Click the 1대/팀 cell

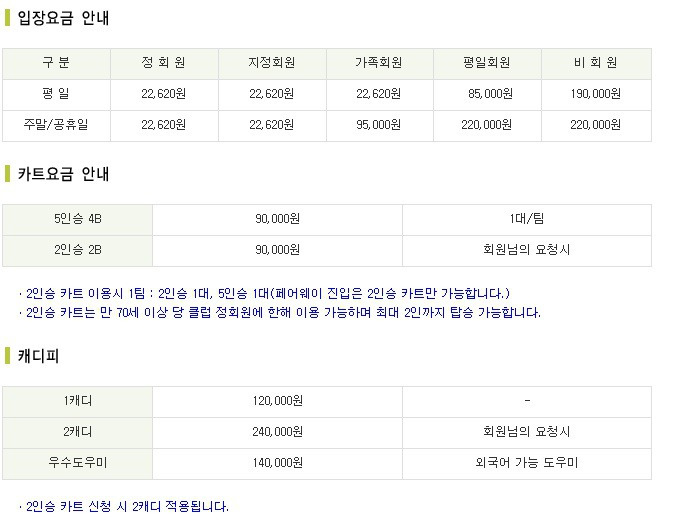pyautogui.click(x=527, y=219)
